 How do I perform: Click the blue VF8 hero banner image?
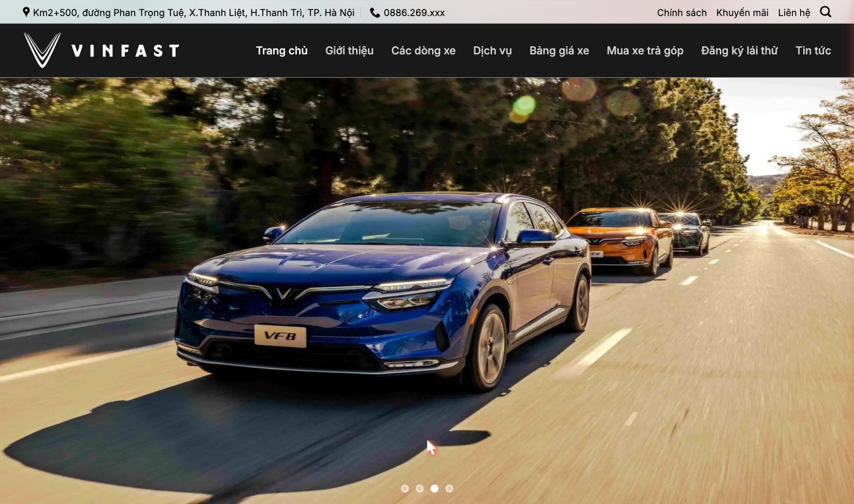pos(427,291)
